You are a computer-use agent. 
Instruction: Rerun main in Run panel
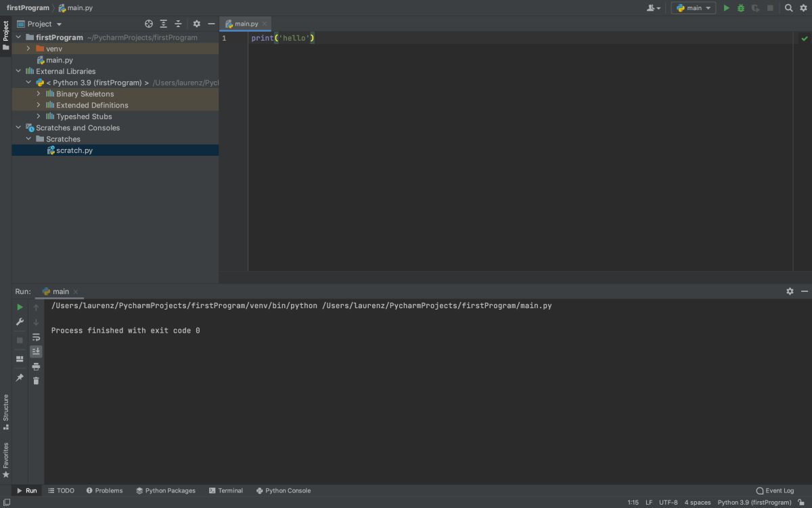pos(20,307)
